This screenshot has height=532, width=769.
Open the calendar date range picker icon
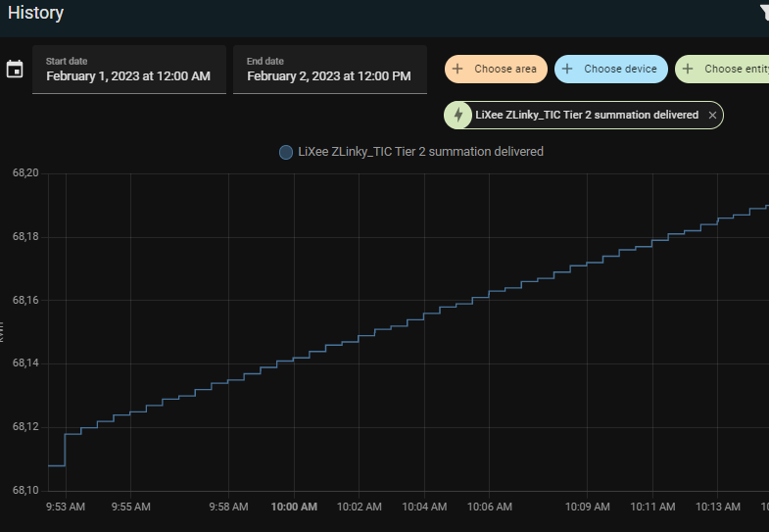(15, 70)
